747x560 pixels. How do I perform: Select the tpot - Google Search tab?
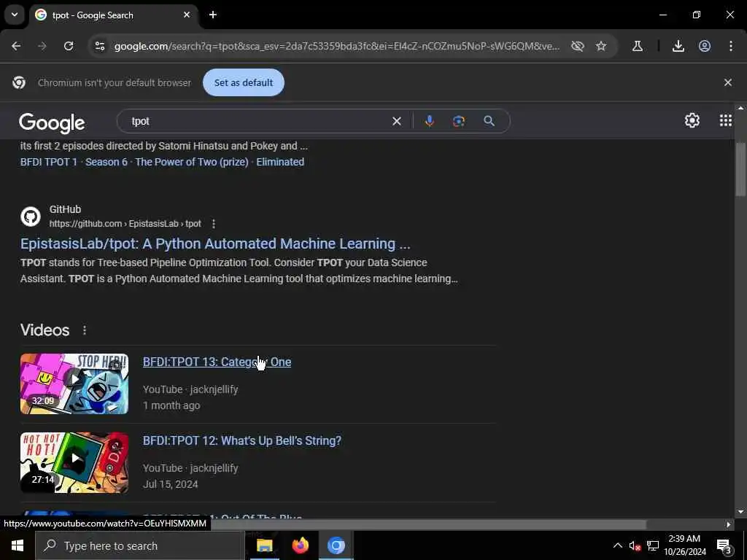[112, 15]
